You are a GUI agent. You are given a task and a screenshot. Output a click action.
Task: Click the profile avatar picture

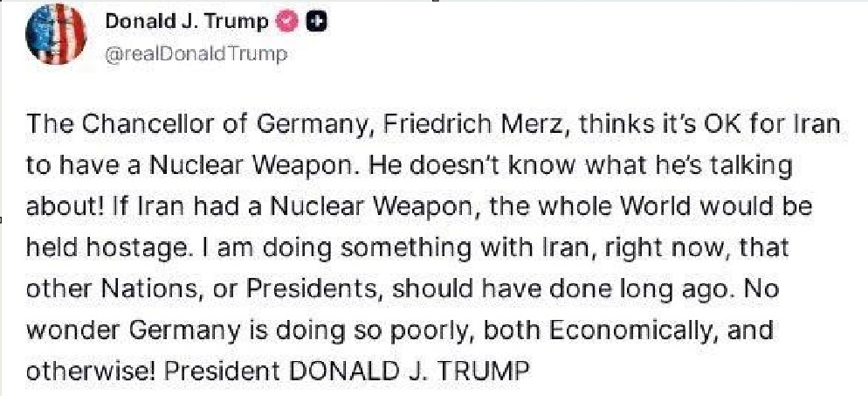[x=59, y=38]
